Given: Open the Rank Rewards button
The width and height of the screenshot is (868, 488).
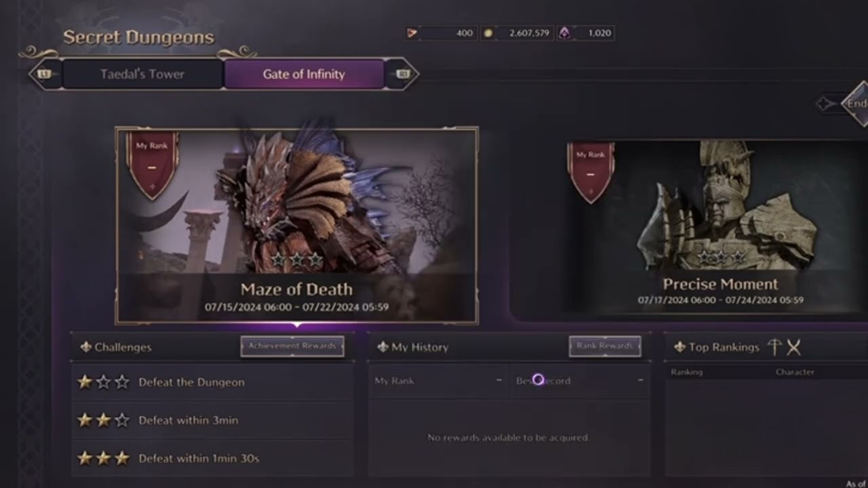Looking at the screenshot, I should [605, 346].
